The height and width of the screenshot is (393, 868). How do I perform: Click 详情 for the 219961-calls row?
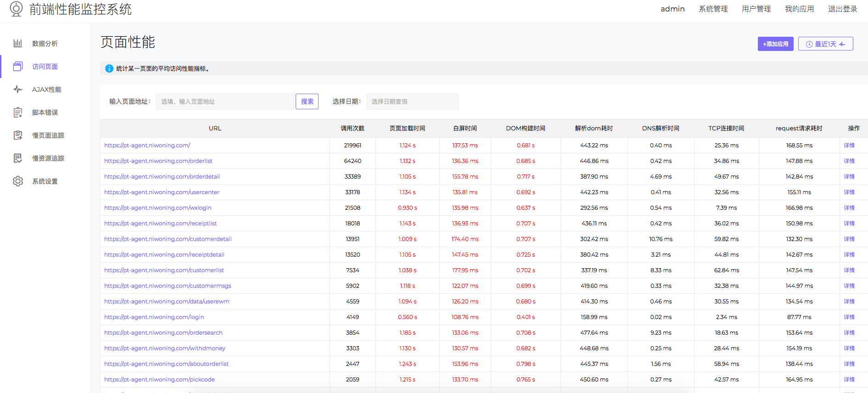click(849, 145)
